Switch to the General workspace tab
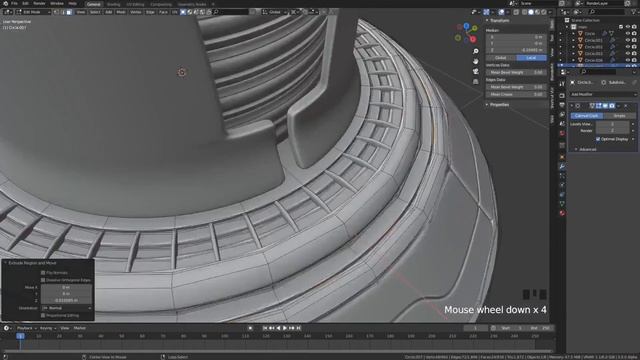 (x=93, y=4)
